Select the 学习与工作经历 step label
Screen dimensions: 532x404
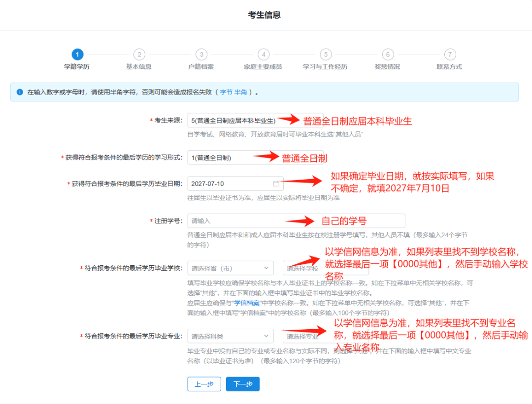click(325, 67)
